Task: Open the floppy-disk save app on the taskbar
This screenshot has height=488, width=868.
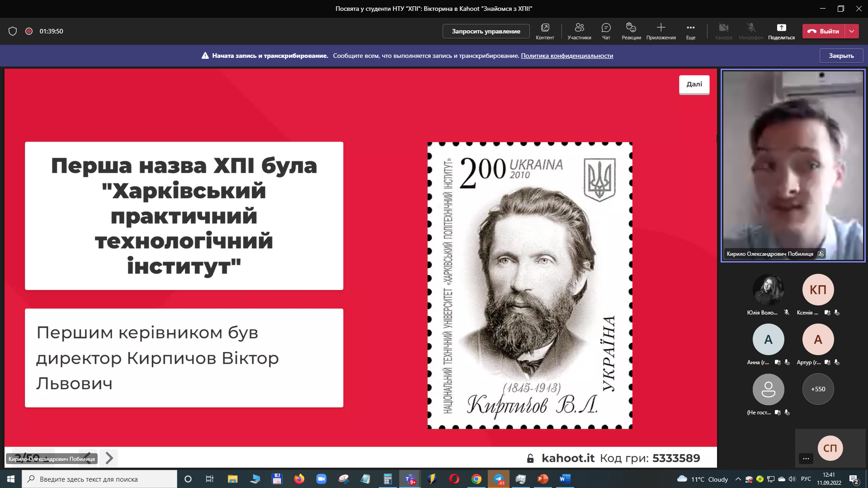Action: 277,479
